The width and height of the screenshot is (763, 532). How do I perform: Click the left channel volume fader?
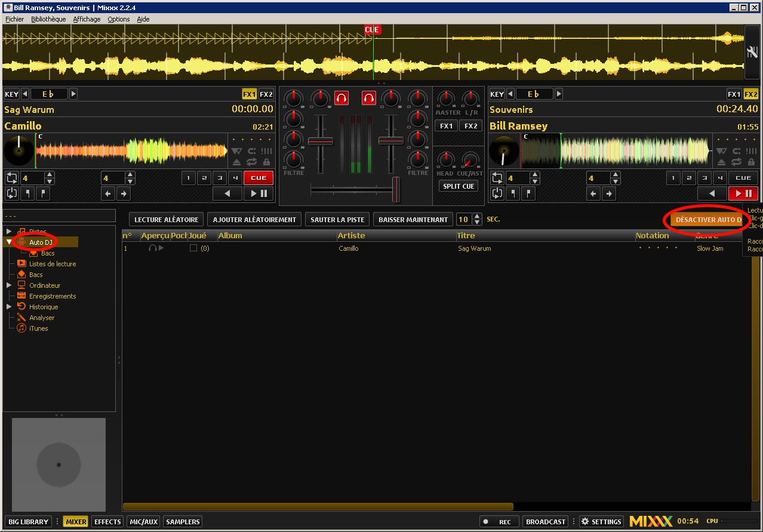[321, 141]
